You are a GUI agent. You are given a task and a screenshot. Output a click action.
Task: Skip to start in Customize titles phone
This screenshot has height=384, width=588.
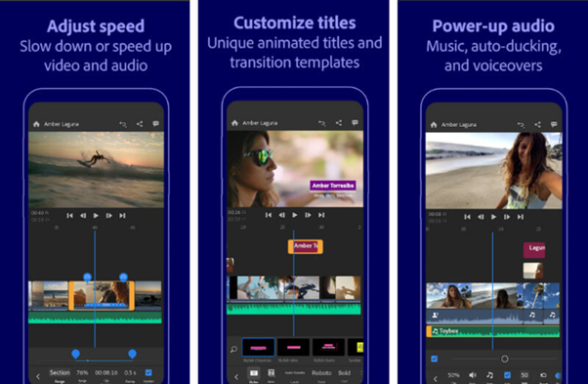(x=269, y=215)
